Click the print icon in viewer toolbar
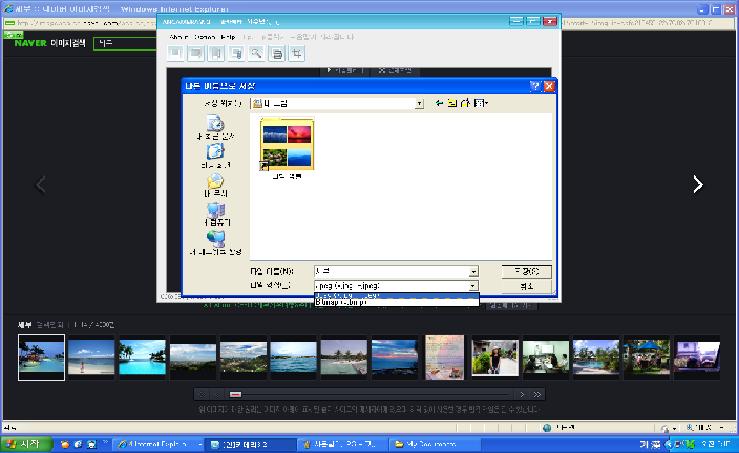Viewport: 739px width, 453px height. (x=277, y=53)
